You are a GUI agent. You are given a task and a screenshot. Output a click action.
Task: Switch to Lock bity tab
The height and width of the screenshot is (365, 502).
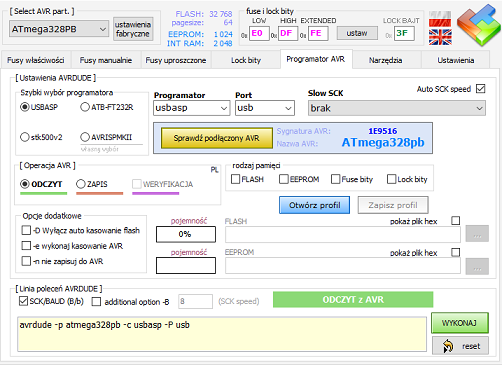click(246, 60)
